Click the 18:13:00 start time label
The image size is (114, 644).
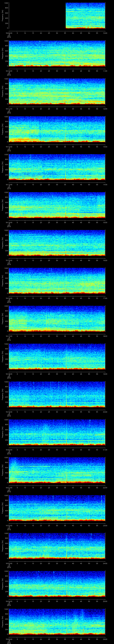[9, 184]
